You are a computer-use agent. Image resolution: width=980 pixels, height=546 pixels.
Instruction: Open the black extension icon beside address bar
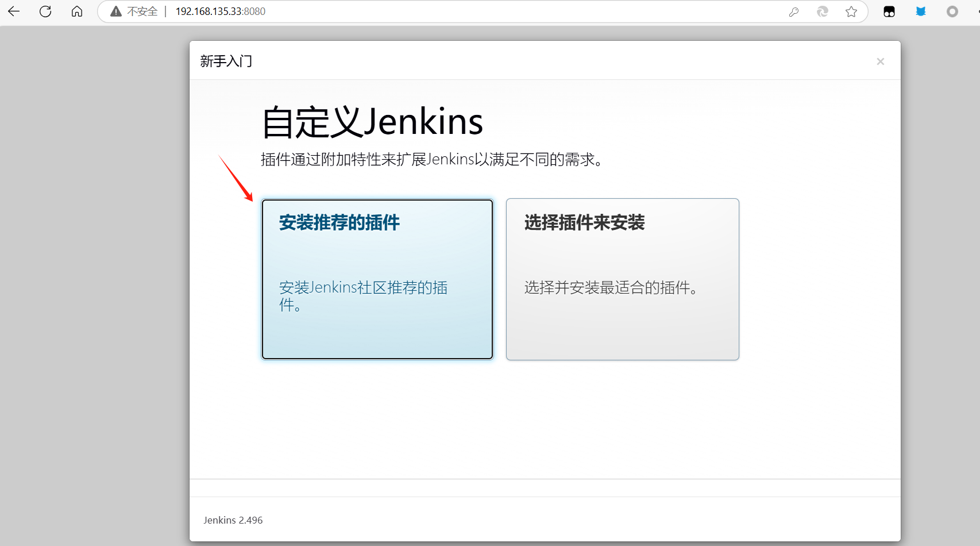[x=889, y=11]
